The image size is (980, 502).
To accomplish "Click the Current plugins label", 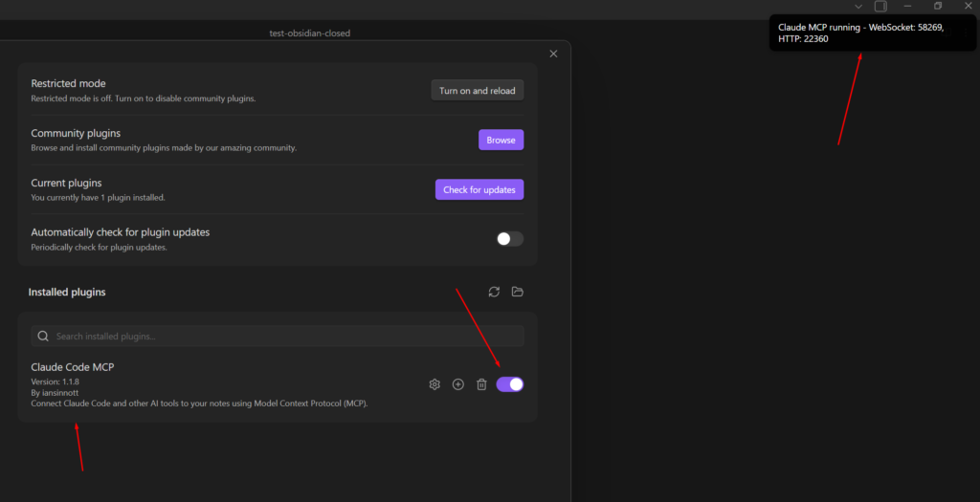I will click(x=66, y=183).
